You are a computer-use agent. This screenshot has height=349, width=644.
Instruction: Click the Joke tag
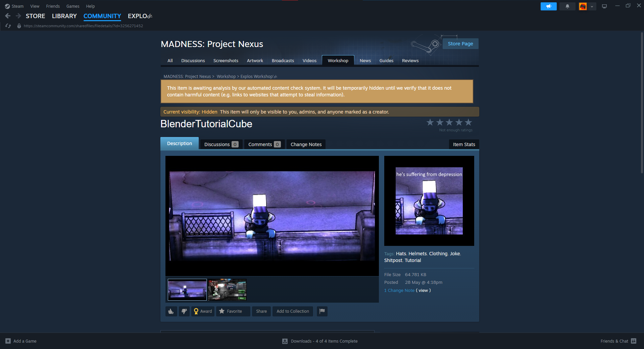click(x=455, y=254)
